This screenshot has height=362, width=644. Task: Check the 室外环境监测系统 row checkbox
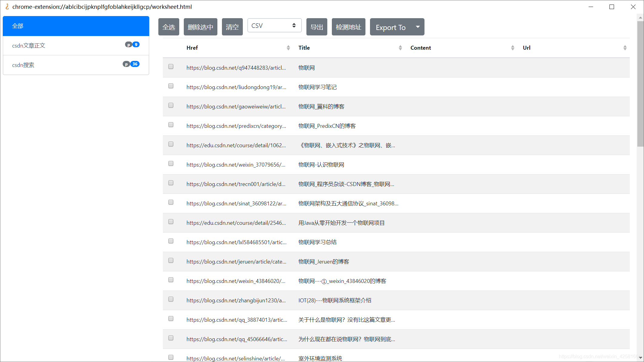171,357
